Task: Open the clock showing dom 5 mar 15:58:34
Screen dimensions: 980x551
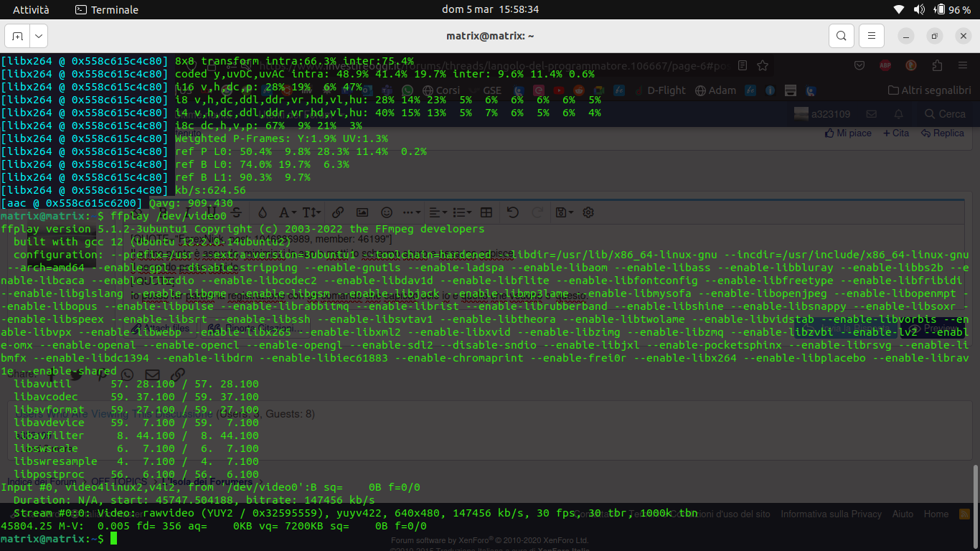Action: 490,10
